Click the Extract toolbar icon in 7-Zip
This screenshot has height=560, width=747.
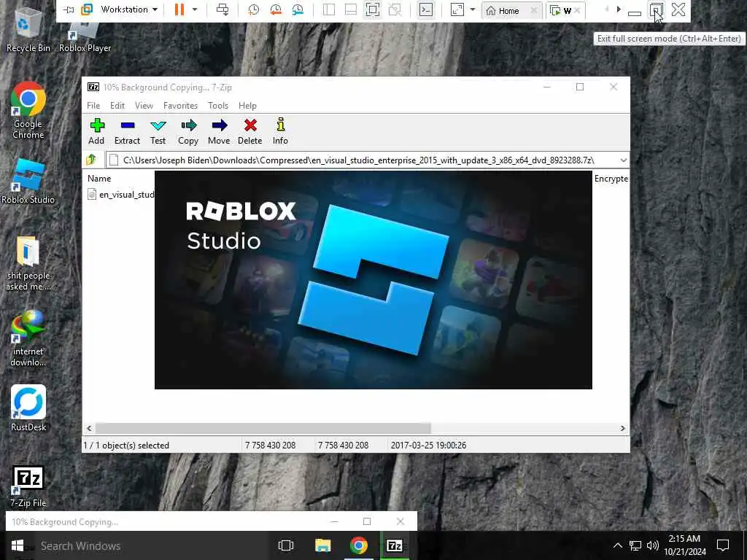127,131
